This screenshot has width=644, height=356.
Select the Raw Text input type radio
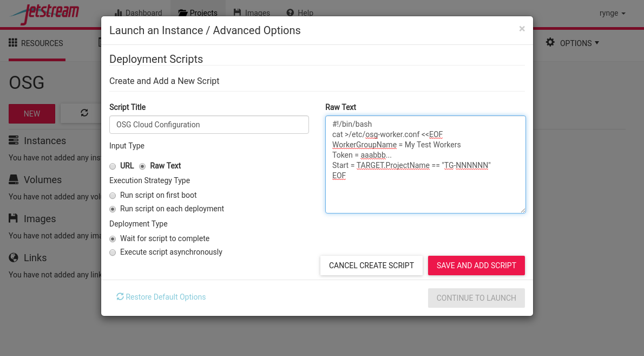click(142, 166)
